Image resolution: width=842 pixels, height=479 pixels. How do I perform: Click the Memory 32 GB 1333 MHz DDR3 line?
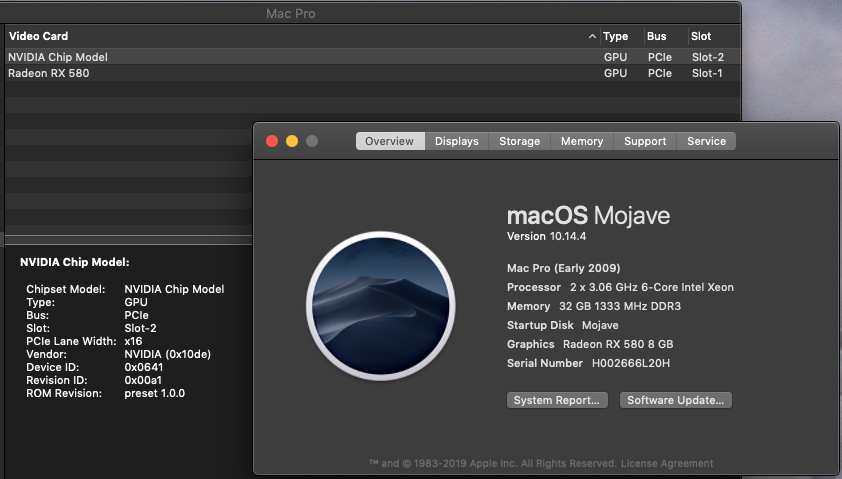(593, 306)
